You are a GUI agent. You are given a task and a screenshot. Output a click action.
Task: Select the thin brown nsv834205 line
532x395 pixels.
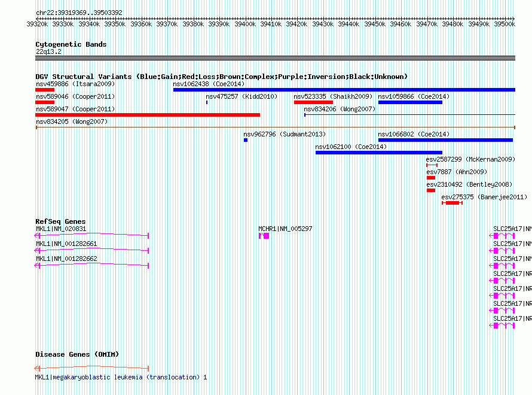(x=276, y=127)
